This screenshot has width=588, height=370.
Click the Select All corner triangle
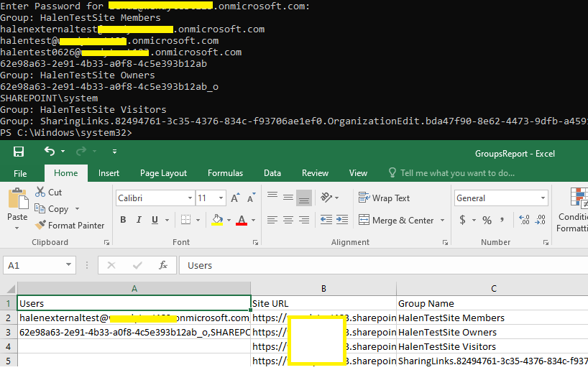pyautogui.click(x=11, y=289)
